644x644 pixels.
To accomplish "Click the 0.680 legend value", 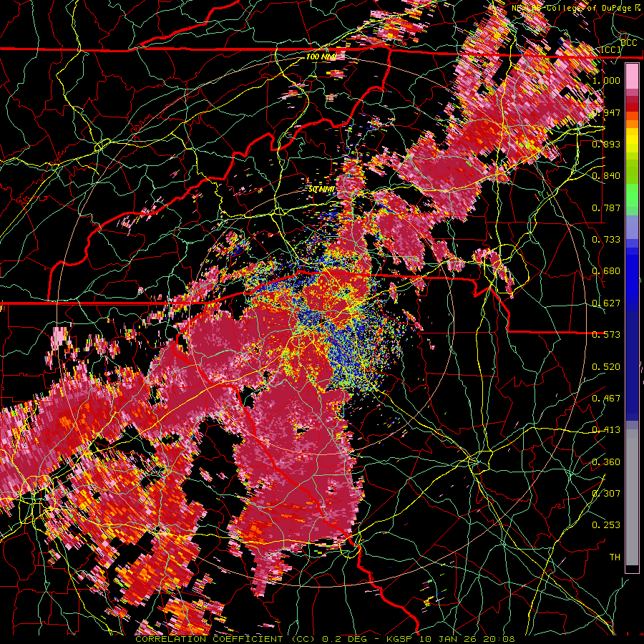I will click(606, 270).
